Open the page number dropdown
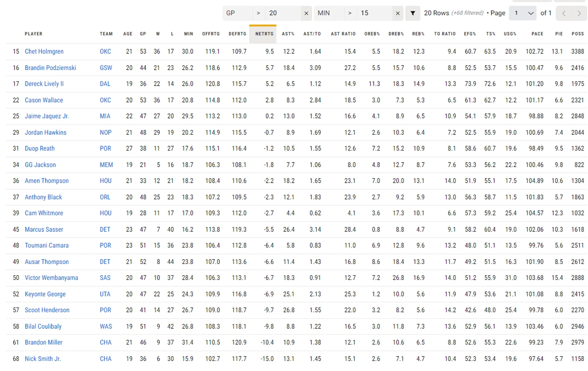The width and height of the screenshot is (588, 371). (x=523, y=13)
